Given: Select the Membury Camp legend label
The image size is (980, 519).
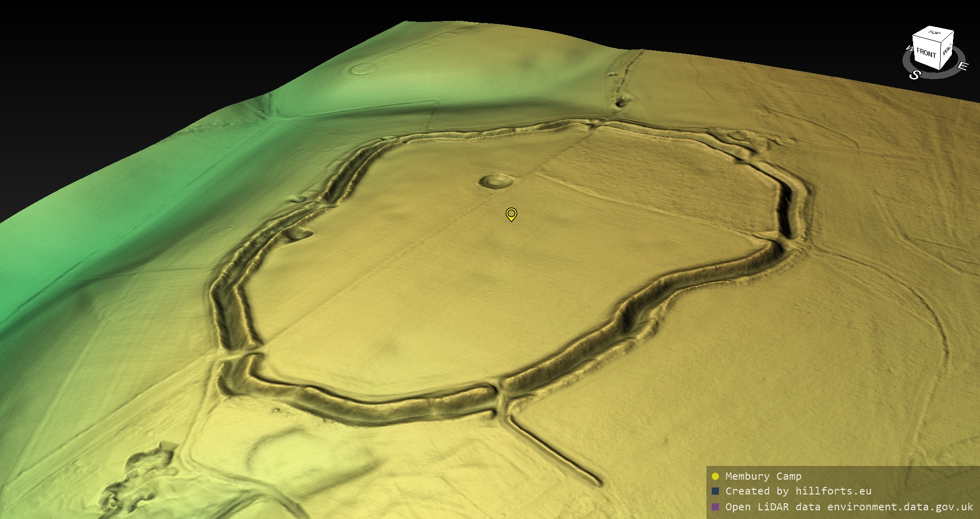Looking at the screenshot, I should click(x=763, y=476).
